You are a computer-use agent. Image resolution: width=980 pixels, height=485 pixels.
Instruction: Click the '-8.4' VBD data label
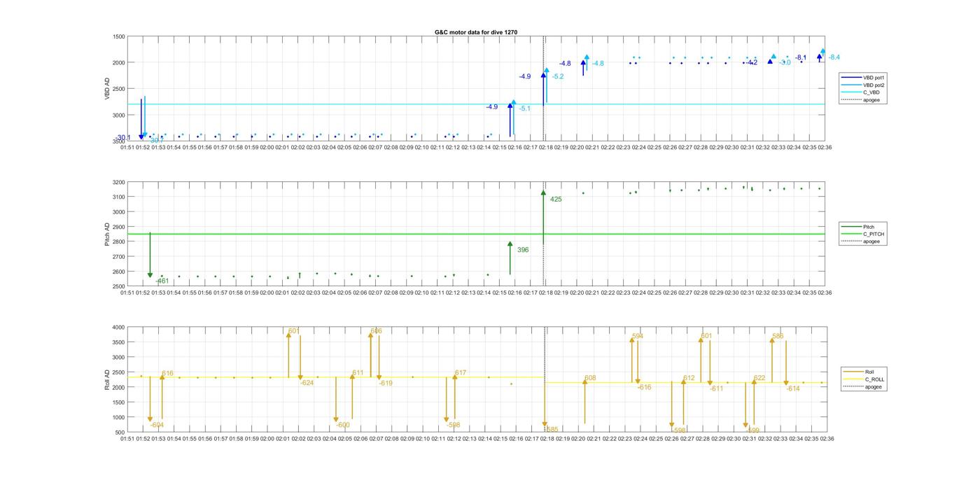click(x=834, y=57)
